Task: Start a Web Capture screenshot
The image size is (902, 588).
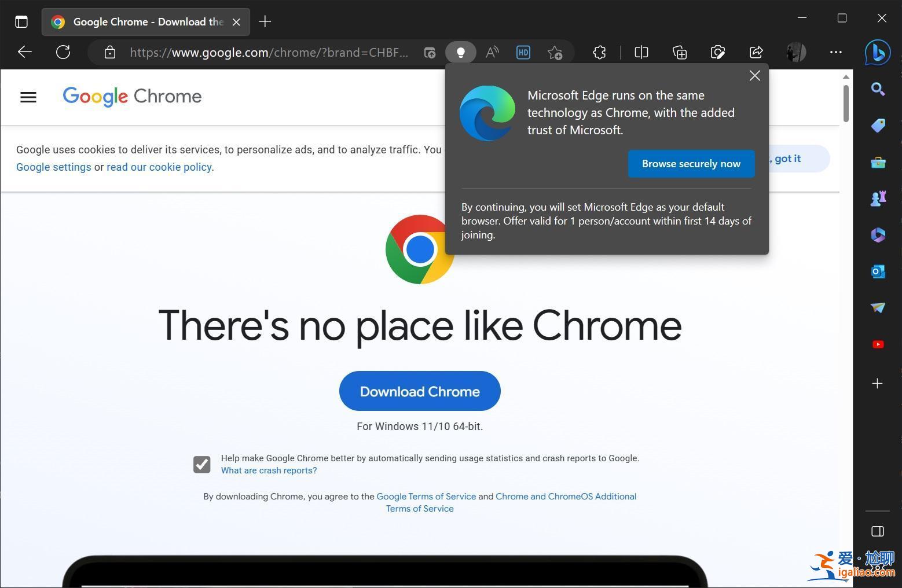Action: (717, 52)
